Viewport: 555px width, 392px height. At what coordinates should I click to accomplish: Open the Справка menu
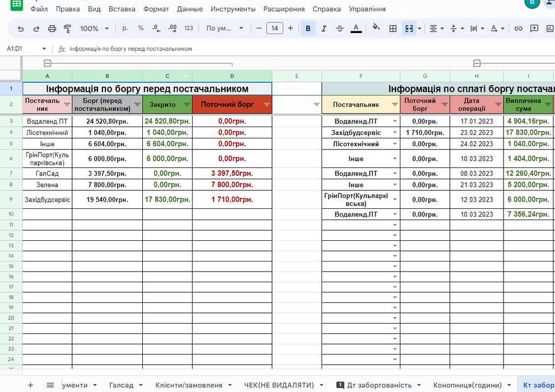pos(327,9)
